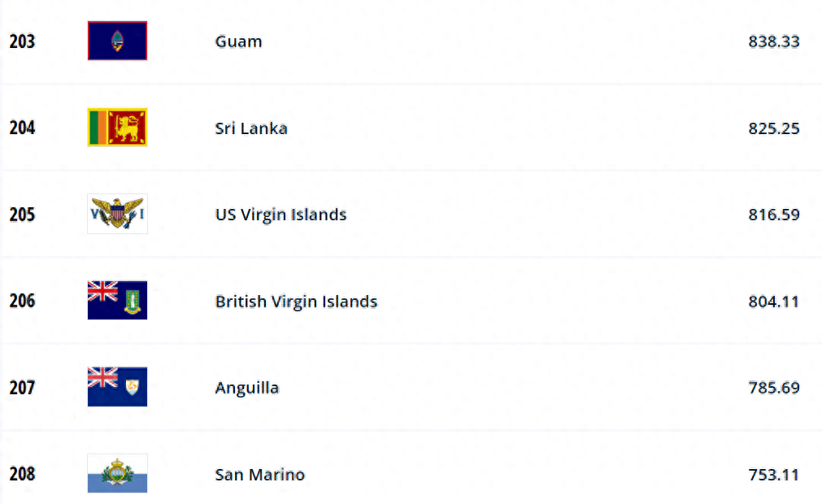Select rank number 203
This screenshot has height=504, width=822.
22,41
